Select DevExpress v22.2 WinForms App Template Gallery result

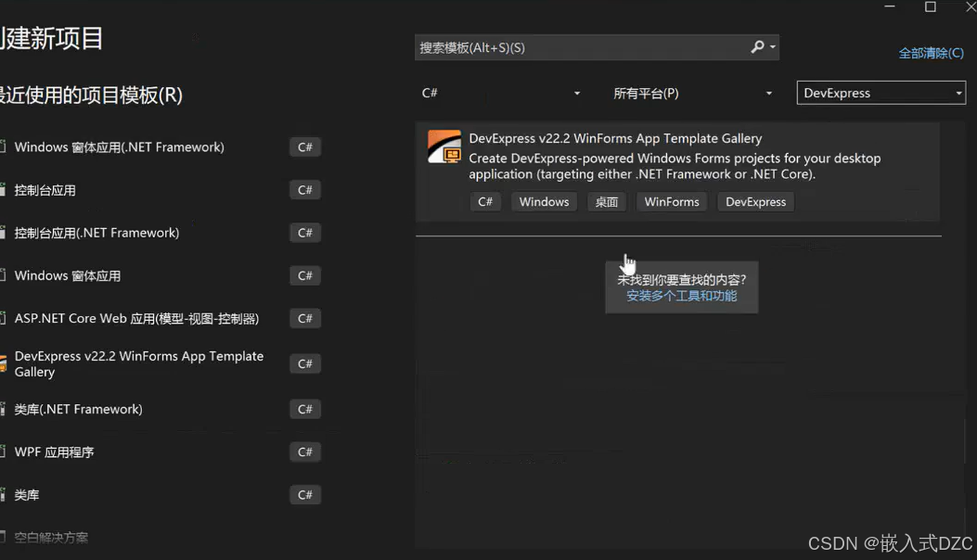coord(678,172)
